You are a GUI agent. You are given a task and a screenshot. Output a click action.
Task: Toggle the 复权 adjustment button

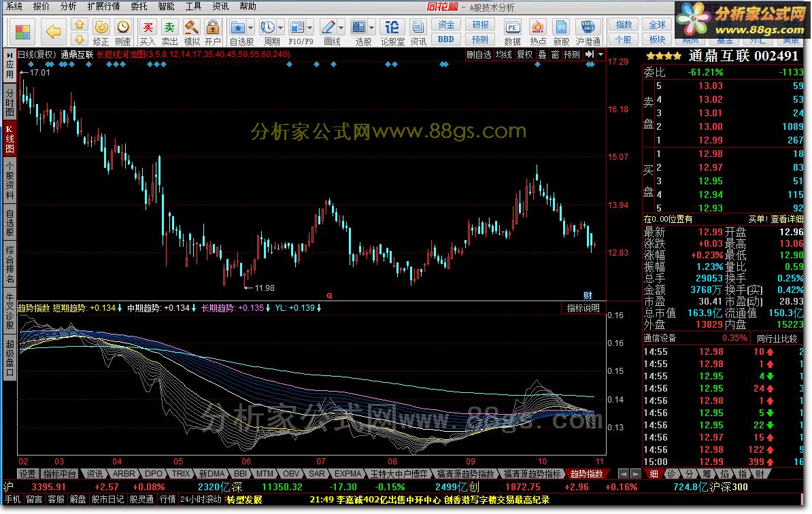pos(524,54)
